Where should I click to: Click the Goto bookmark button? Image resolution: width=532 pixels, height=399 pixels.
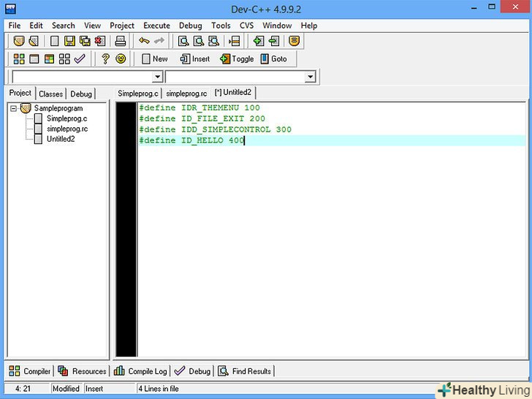[x=274, y=59]
